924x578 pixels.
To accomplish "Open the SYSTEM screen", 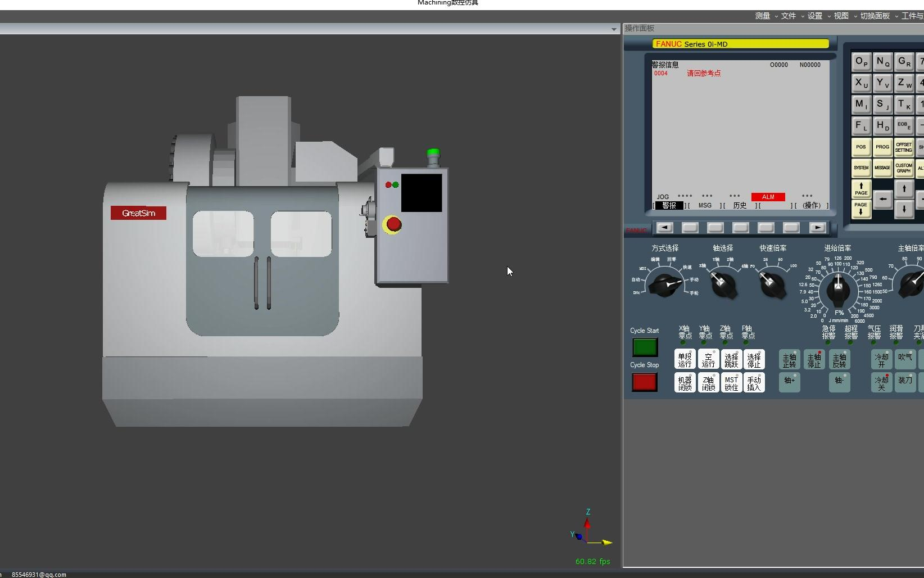I will [x=861, y=168].
